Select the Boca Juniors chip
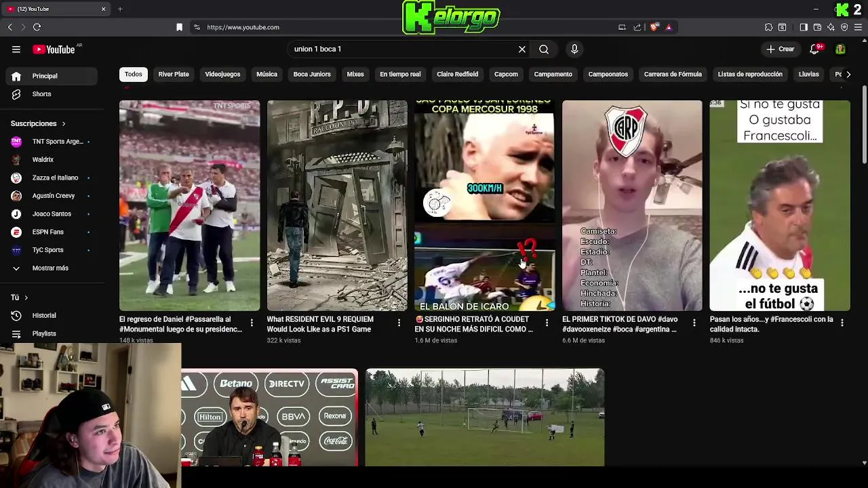 pyautogui.click(x=312, y=75)
